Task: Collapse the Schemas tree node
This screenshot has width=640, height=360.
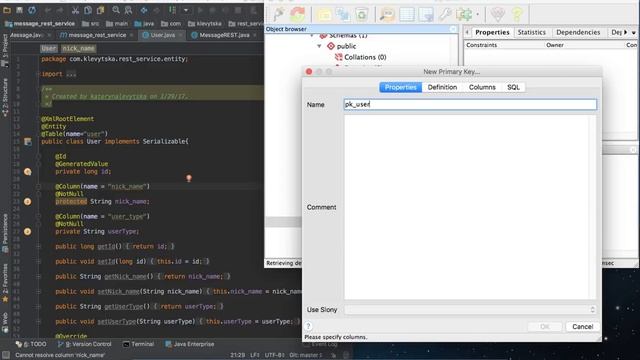Action: tap(312, 36)
